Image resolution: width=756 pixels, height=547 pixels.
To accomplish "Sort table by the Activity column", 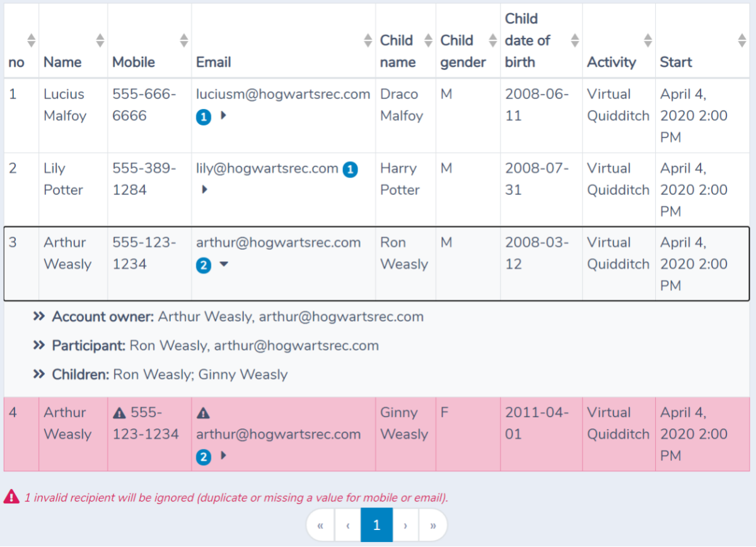I will pos(648,40).
